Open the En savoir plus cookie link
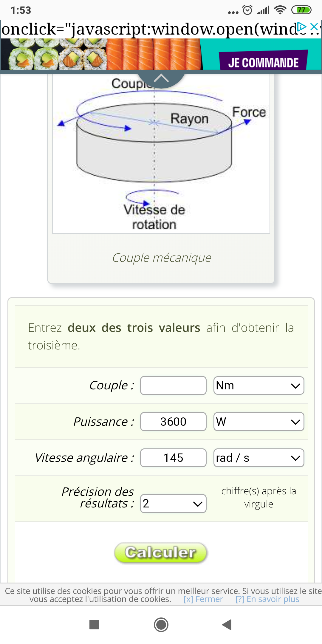This screenshot has height=644, width=322. tap(267, 599)
